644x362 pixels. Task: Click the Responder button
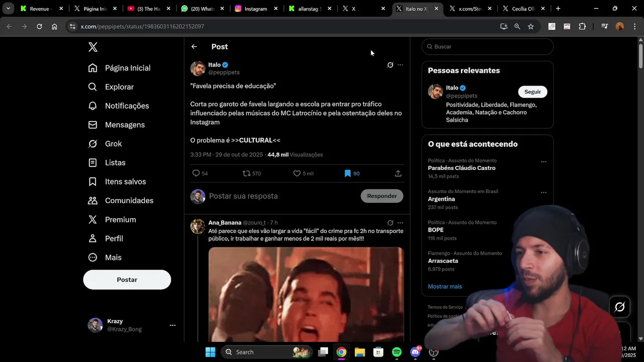(x=382, y=196)
